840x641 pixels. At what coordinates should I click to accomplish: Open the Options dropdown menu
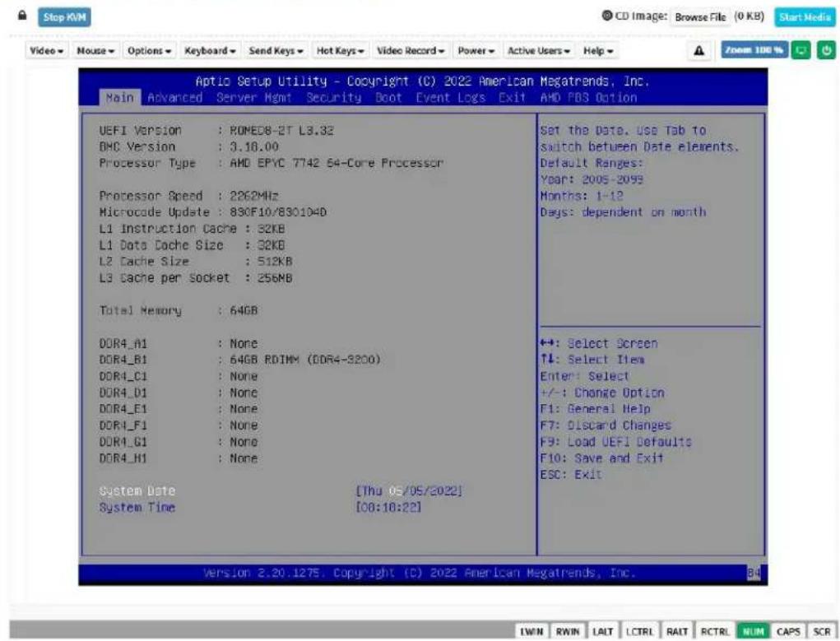(149, 50)
